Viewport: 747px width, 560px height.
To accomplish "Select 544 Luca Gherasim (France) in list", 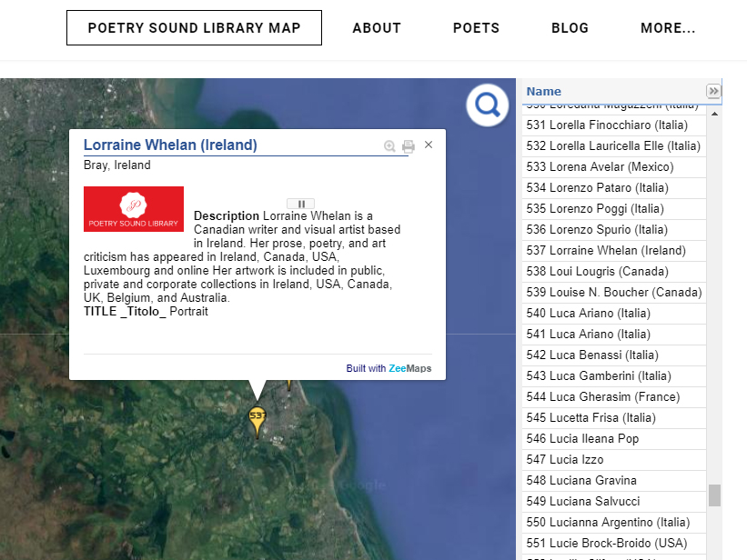I will coord(603,397).
